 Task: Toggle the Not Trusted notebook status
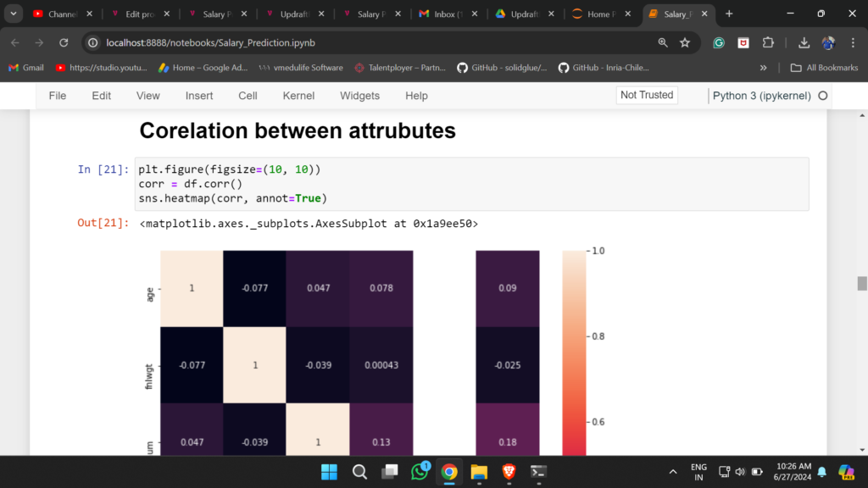(647, 96)
